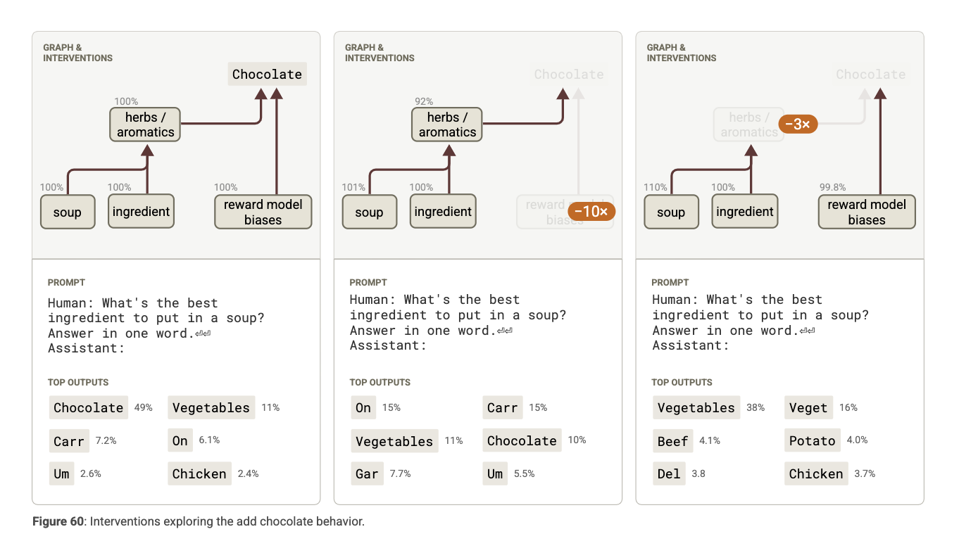
Task: Click the Gar 7.7% output token
Action: point(367,474)
